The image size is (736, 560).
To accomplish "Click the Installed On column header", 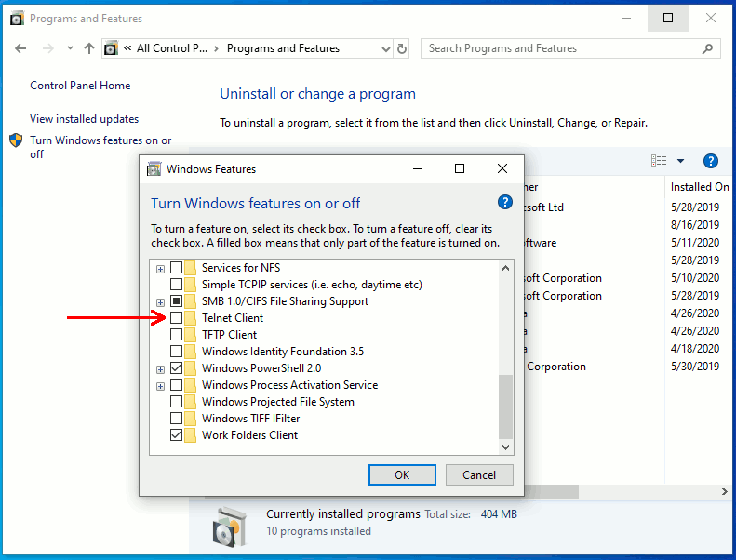I will click(x=700, y=187).
